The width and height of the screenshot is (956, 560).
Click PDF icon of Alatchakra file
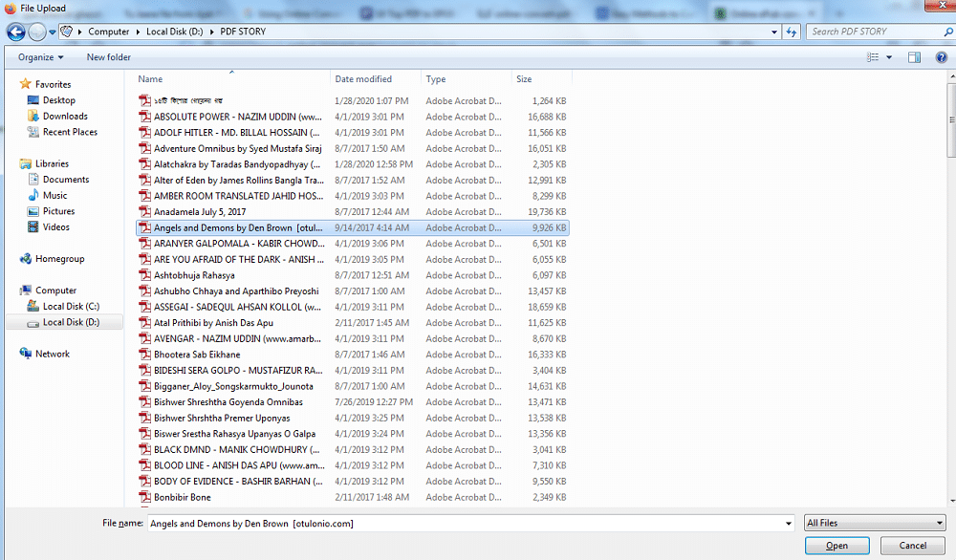click(x=144, y=164)
